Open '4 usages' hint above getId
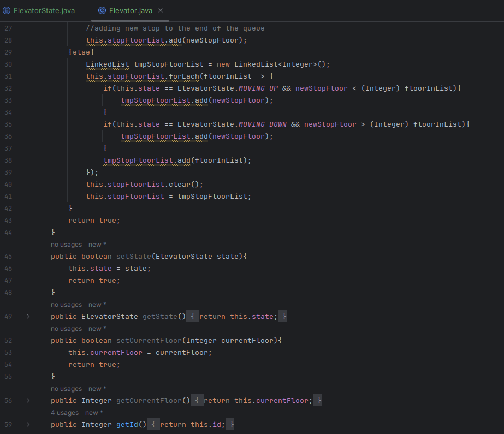The height and width of the screenshot is (434, 504). point(64,413)
